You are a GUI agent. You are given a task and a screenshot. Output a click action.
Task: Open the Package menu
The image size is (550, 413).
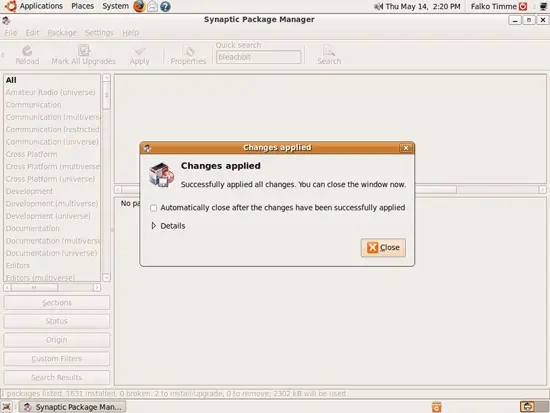(62, 33)
